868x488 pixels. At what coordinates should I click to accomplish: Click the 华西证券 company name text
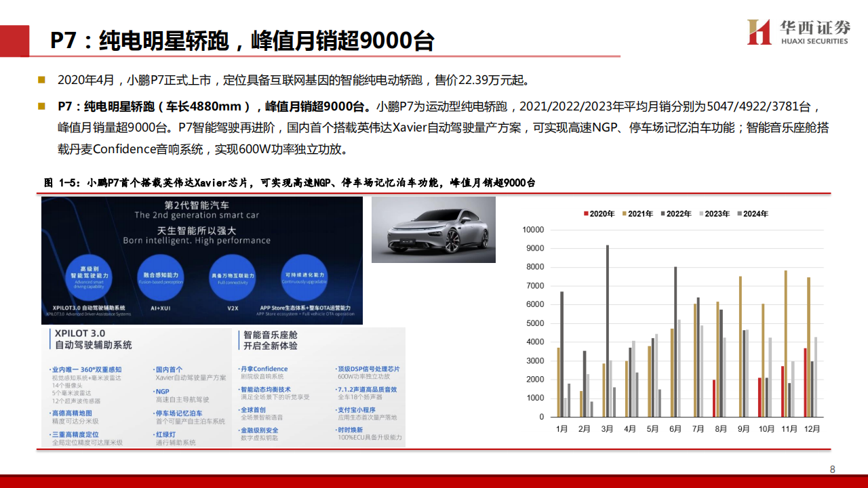point(814,28)
